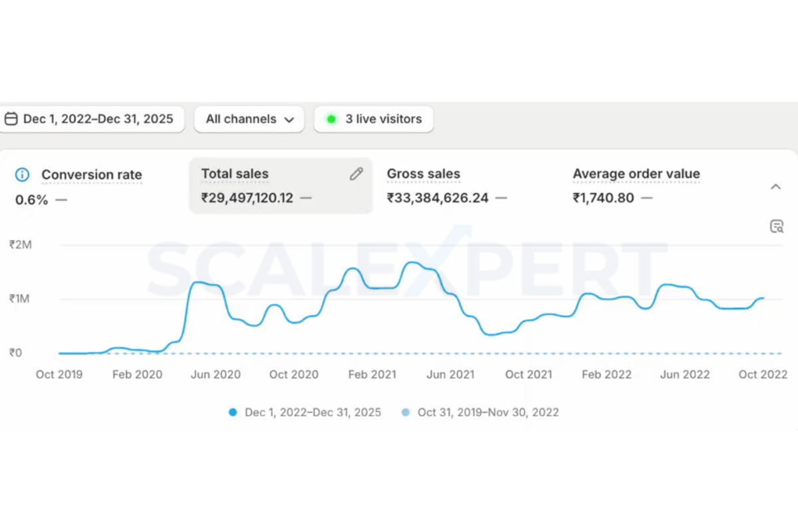Select the Gross sales metric
The width and height of the screenshot is (798, 532).
tap(424, 174)
